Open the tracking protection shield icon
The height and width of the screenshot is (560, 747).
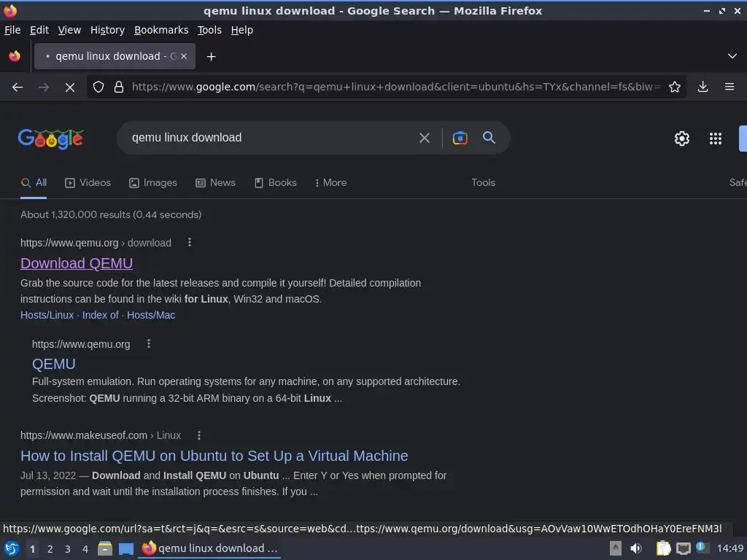(98, 87)
